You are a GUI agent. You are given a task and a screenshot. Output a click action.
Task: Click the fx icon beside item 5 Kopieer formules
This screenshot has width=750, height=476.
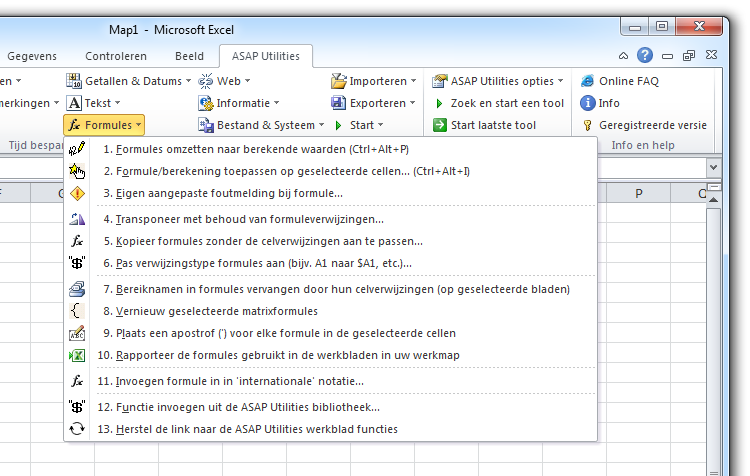[77, 241]
